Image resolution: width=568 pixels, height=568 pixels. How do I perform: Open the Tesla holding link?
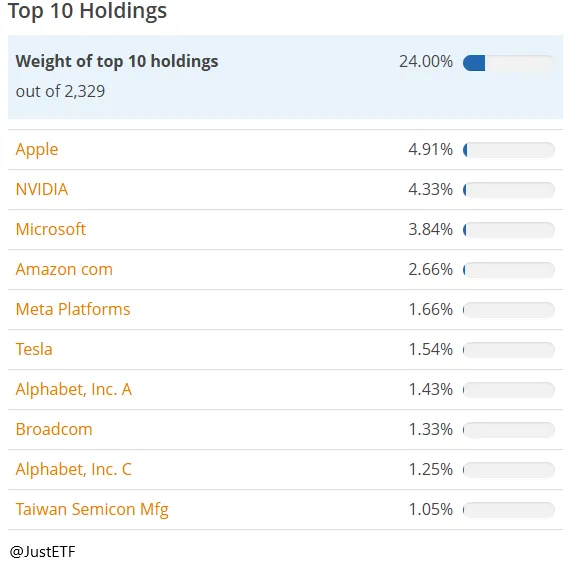(x=34, y=349)
